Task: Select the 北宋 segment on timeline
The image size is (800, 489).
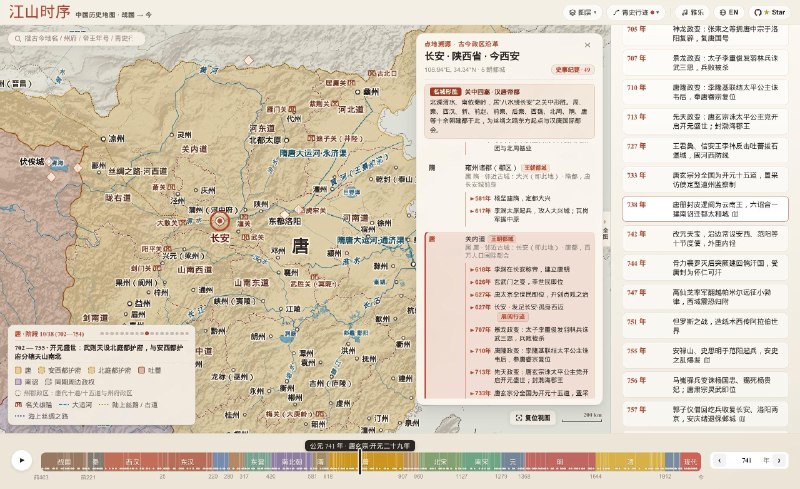Action: pyautogui.click(x=440, y=461)
